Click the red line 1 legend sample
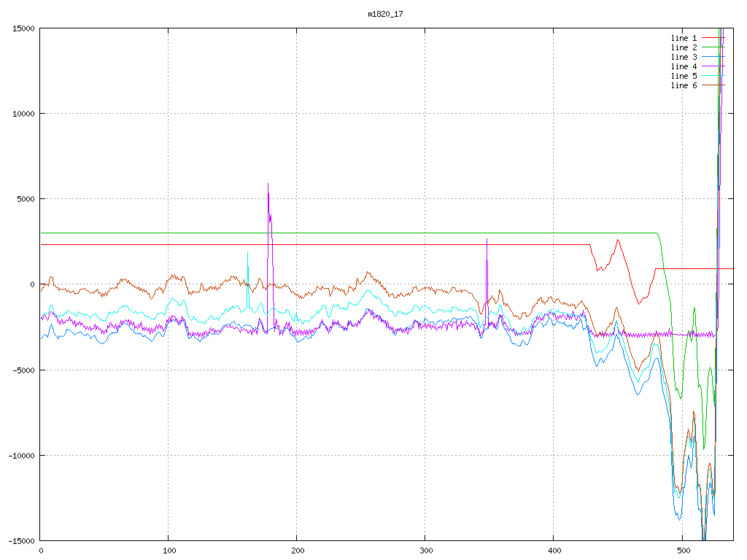The width and height of the screenshot is (747, 560). tap(713, 38)
